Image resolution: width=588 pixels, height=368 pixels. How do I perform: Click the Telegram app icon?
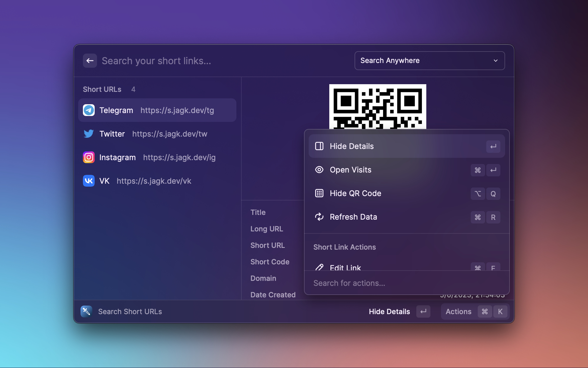coord(88,110)
